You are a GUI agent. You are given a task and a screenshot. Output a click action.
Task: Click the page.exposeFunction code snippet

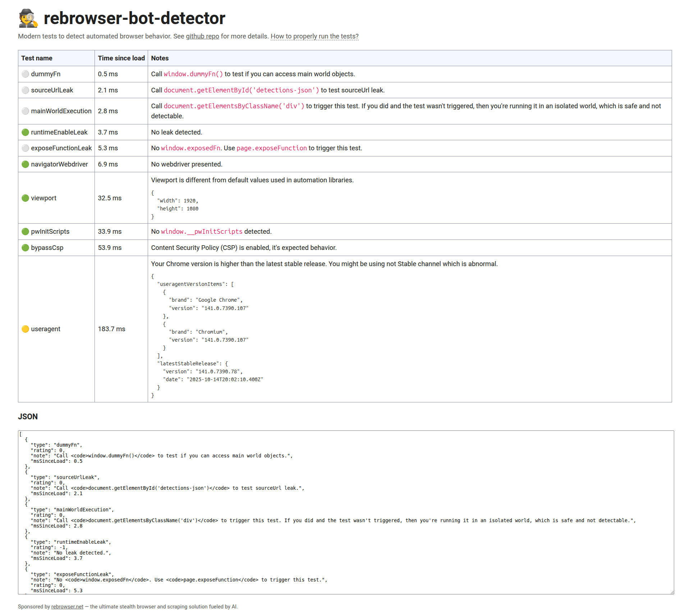(x=271, y=148)
